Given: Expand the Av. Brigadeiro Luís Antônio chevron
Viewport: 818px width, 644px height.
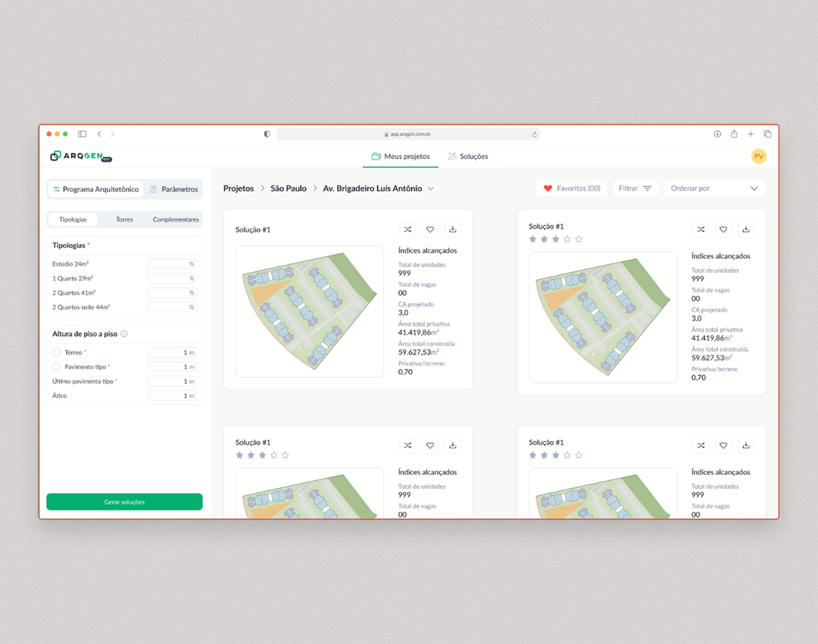Looking at the screenshot, I should point(431,188).
